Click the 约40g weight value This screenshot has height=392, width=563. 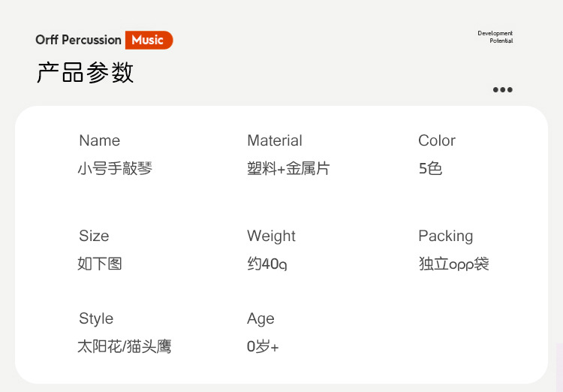(267, 264)
